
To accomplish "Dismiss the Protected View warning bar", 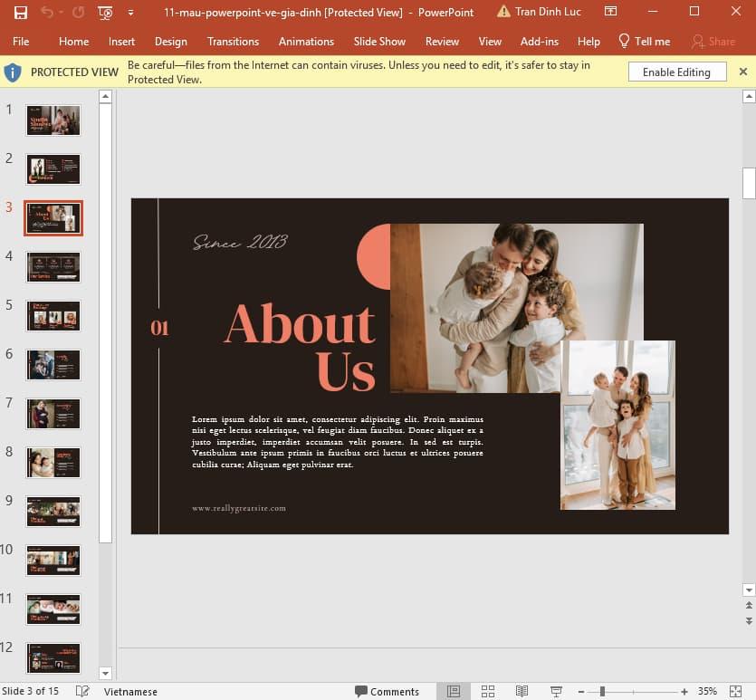I will pyautogui.click(x=742, y=71).
